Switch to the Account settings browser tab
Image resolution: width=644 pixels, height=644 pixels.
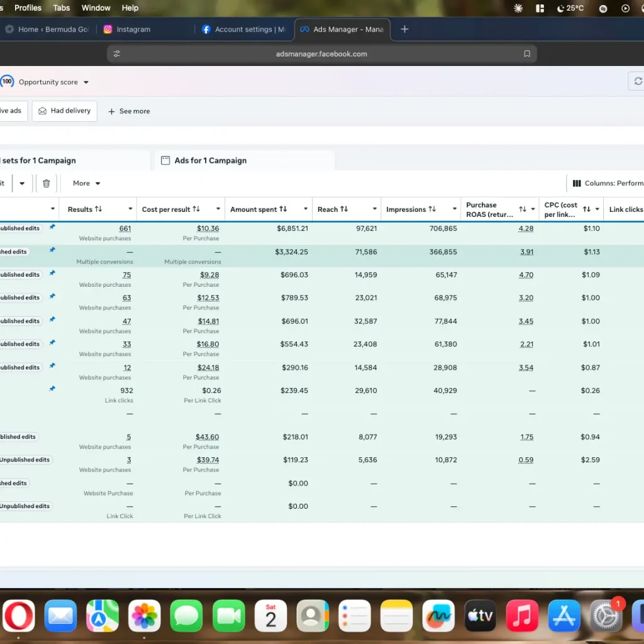245,29
